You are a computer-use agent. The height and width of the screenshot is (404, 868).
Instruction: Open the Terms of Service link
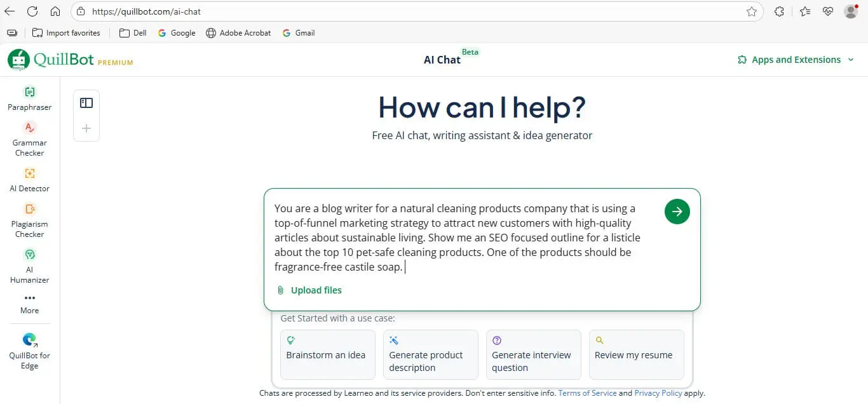tap(587, 393)
